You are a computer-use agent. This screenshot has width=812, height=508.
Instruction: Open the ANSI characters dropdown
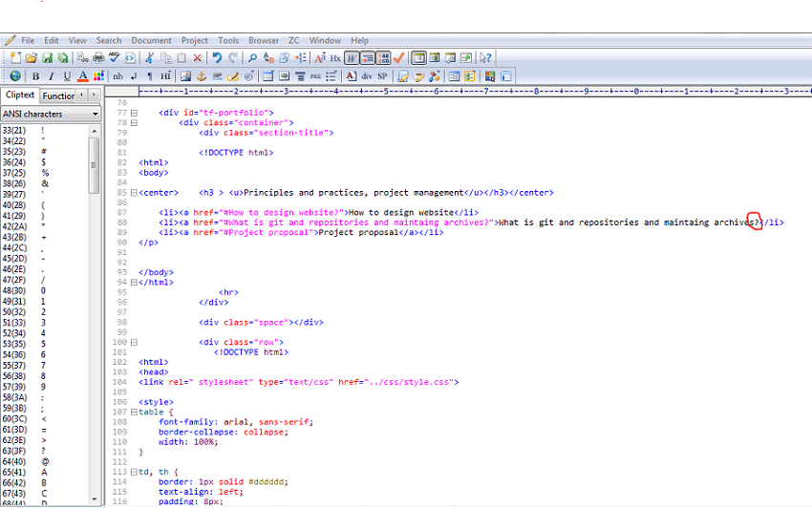coord(51,114)
